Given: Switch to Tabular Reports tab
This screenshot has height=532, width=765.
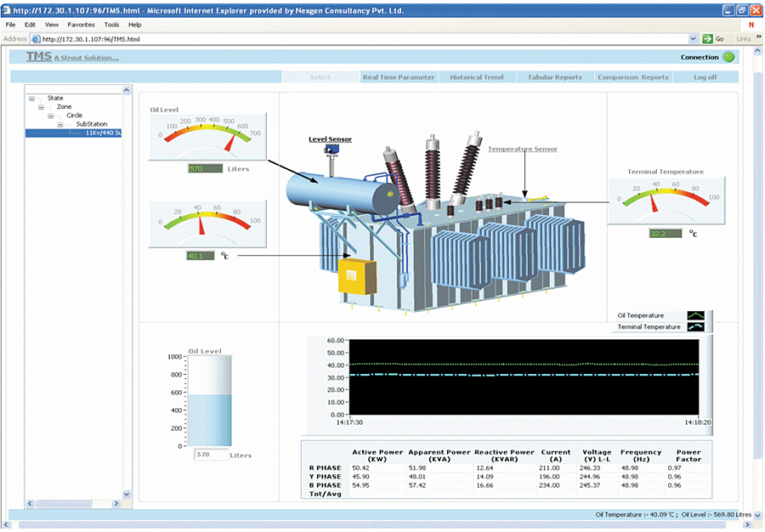Looking at the screenshot, I should tap(554, 77).
